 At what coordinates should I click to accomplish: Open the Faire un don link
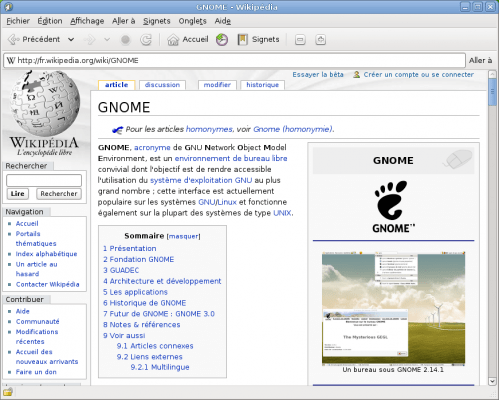coord(36,372)
